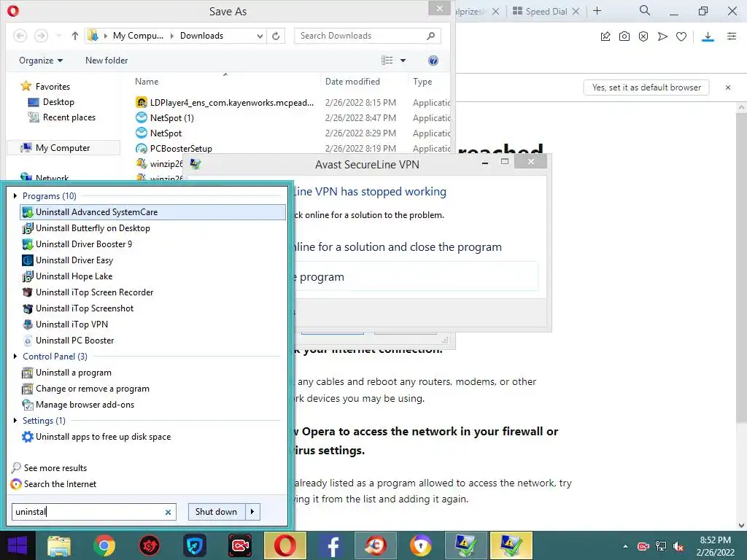This screenshot has height=560, width=747.
Task: Go up one folder level
Action: (75, 36)
